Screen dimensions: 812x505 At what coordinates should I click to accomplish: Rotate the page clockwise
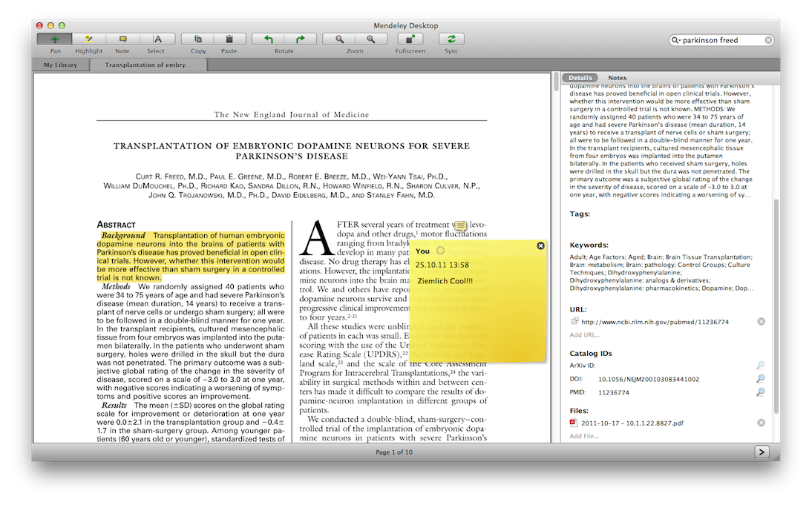coord(301,39)
